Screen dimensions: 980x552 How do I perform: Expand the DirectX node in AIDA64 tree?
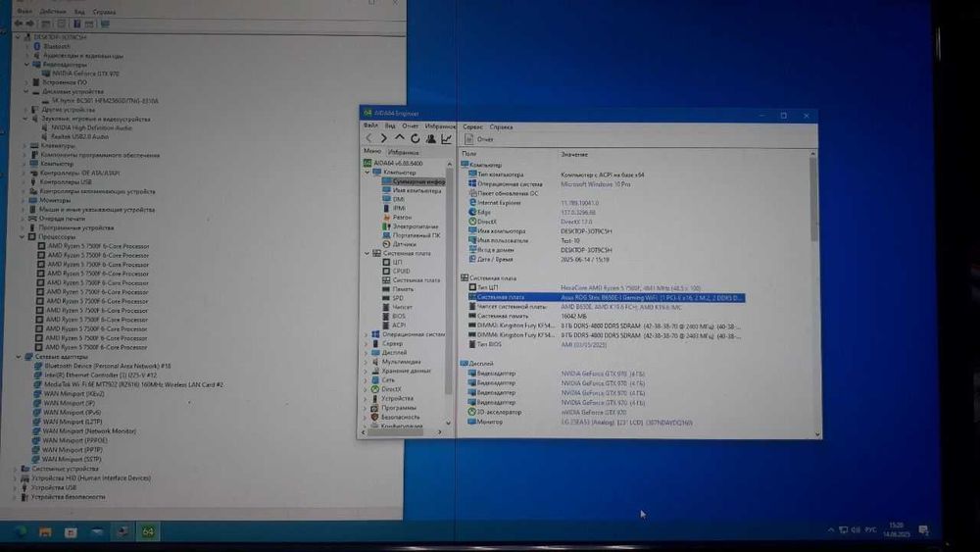[367, 389]
